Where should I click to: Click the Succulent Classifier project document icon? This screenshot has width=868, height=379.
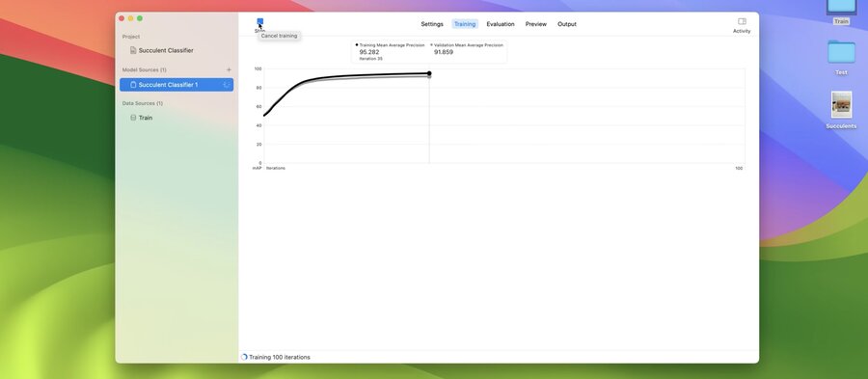pos(133,50)
